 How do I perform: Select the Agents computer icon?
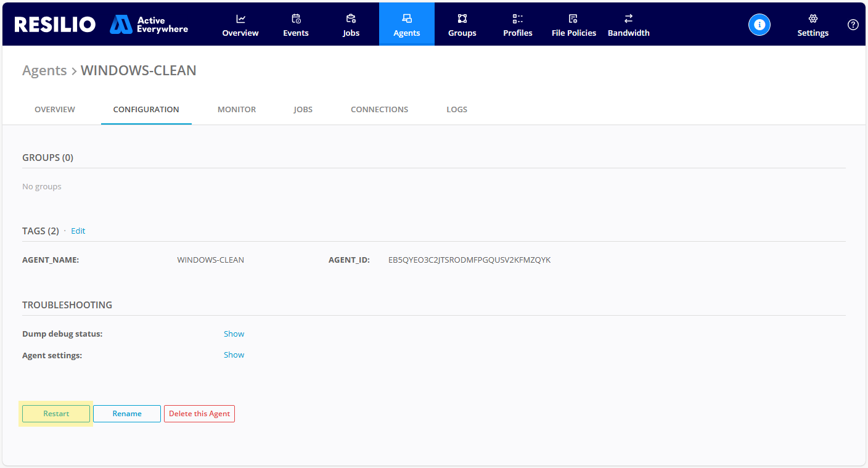(407, 18)
